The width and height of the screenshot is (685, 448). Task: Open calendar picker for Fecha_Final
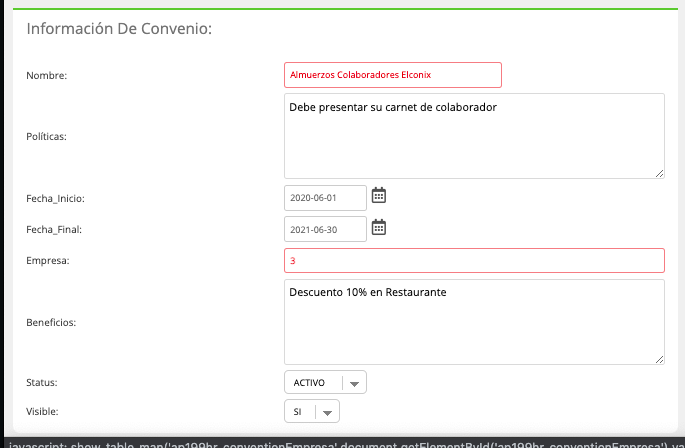(379, 227)
